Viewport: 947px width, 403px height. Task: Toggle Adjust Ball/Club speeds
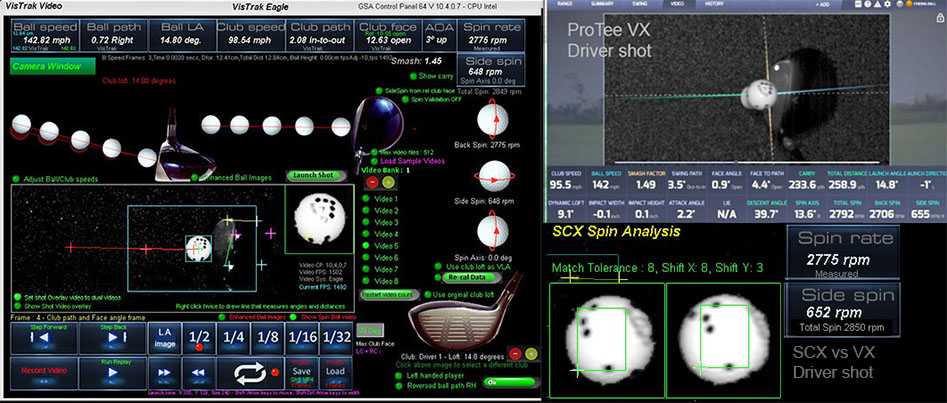coord(15,179)
